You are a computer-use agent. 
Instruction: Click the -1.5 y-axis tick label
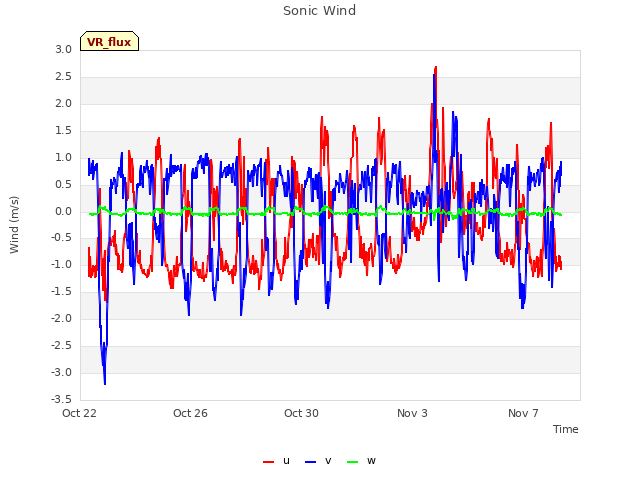(x=62, y=292)
